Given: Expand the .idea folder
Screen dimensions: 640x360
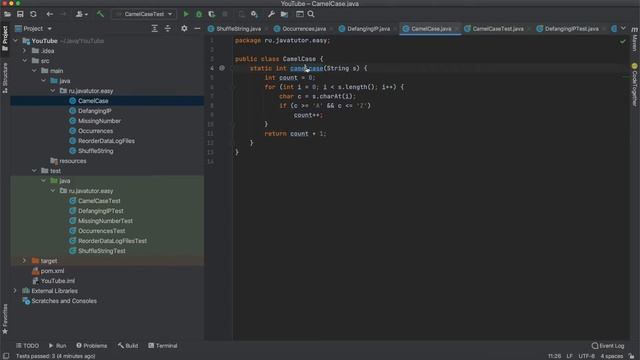Looking at the screenshot, I should coord(24,51).
